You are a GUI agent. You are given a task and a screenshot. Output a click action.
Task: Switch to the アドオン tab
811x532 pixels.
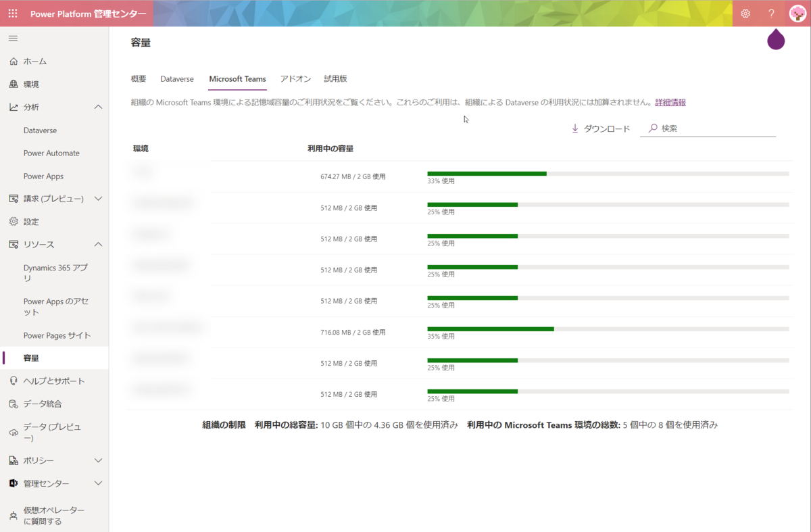[x=295, y=79]
